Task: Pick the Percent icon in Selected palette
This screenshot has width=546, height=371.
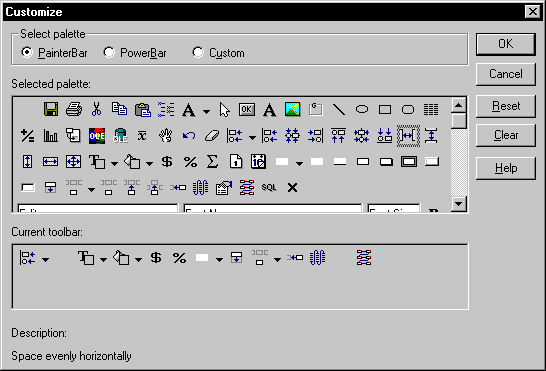Action: point(190,162)
